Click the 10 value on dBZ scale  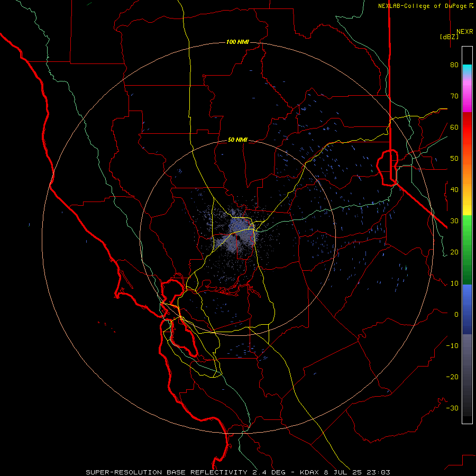(454, 283)
